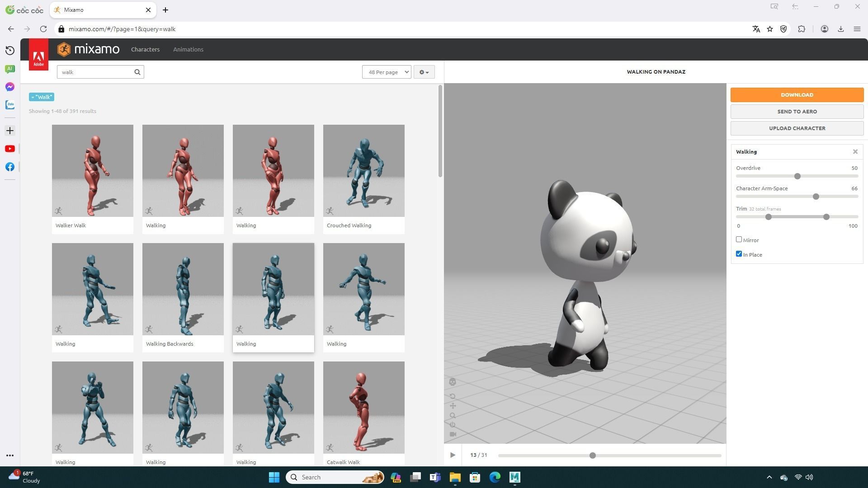The image size is (868, 488).
Task: Open the browser downloads icon
Action: click(x=841, y=29)
